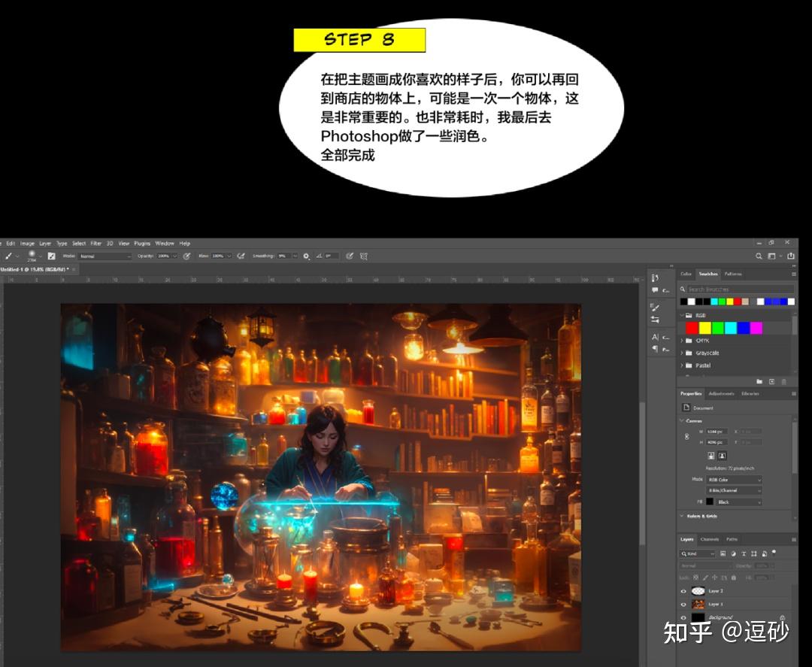
Task: Open the Swatches panel menu
Action: pyautogui.click(x=794, y=274)
